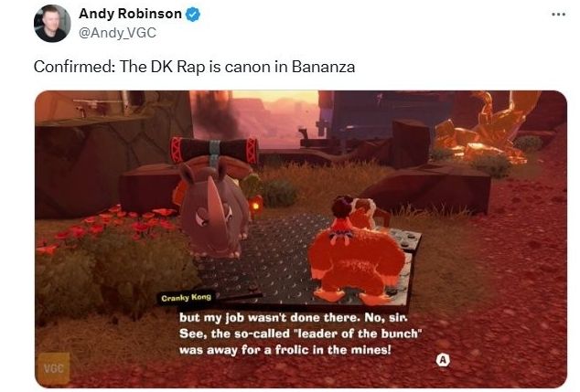Click the "leader of the bunch" dialogue line
This screenshot has height=392, width=580.
pos(301,334)
